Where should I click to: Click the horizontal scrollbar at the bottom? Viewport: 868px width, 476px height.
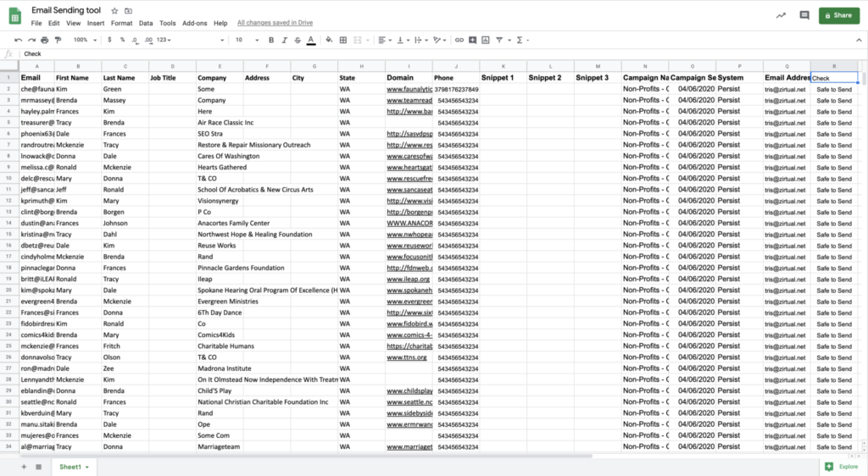307,457
